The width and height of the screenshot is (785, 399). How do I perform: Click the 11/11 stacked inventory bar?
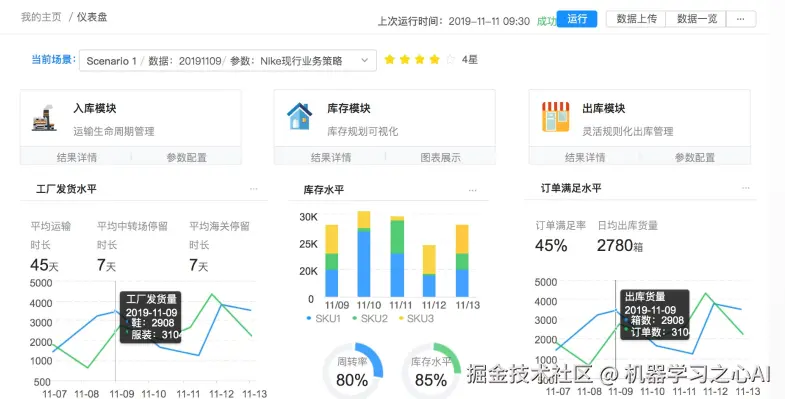[397, 256]
